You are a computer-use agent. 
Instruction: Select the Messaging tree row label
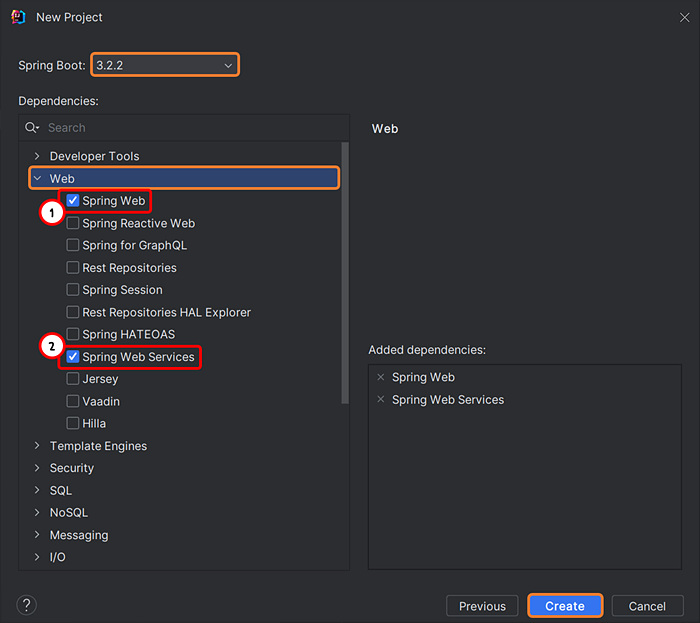[79, 535]
